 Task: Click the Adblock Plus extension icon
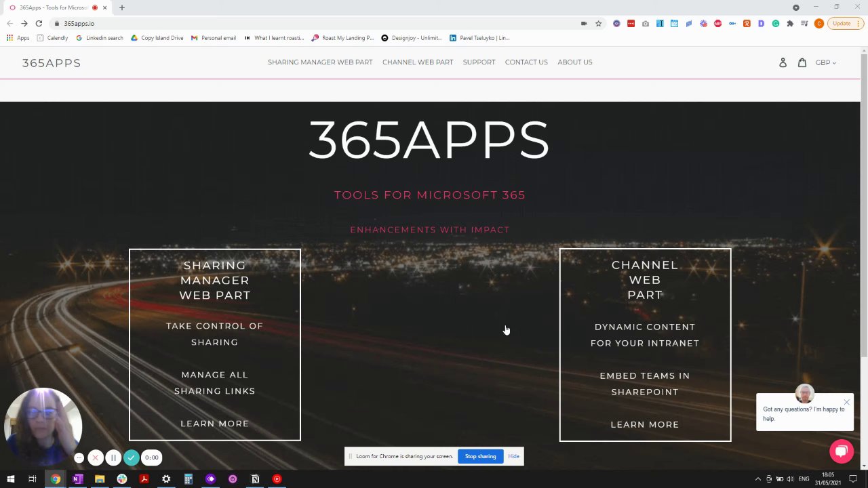(x=717, y=24)
